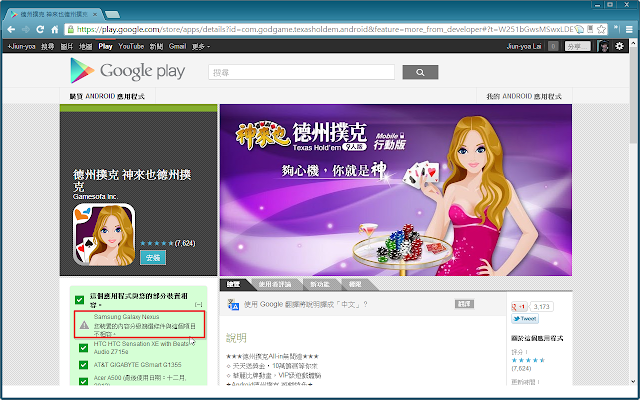Go back with the browser back arrow

pyautogui.click(x=11, y=29)
